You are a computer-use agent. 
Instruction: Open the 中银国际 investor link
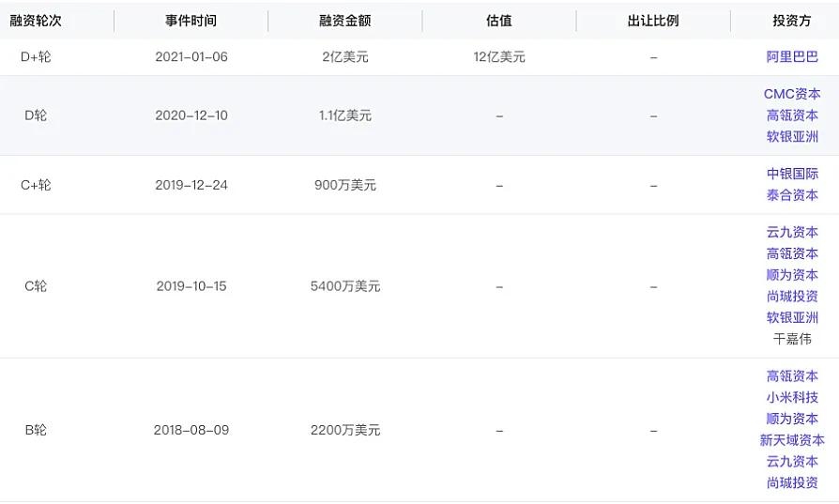(x=792, y=174)
